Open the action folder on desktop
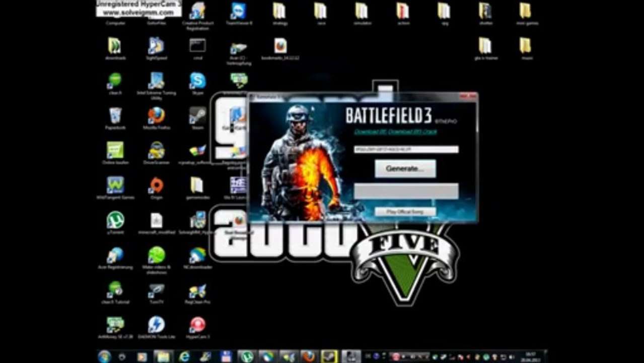 [x=403, y=14]
